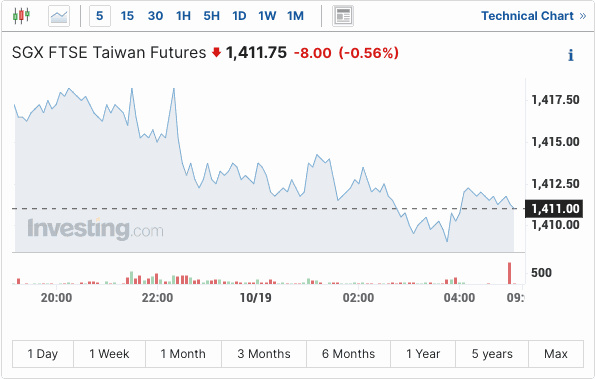595x379 pixels.
Task: Click the 1,411.00 current price marker
Action: pos(554,209)
